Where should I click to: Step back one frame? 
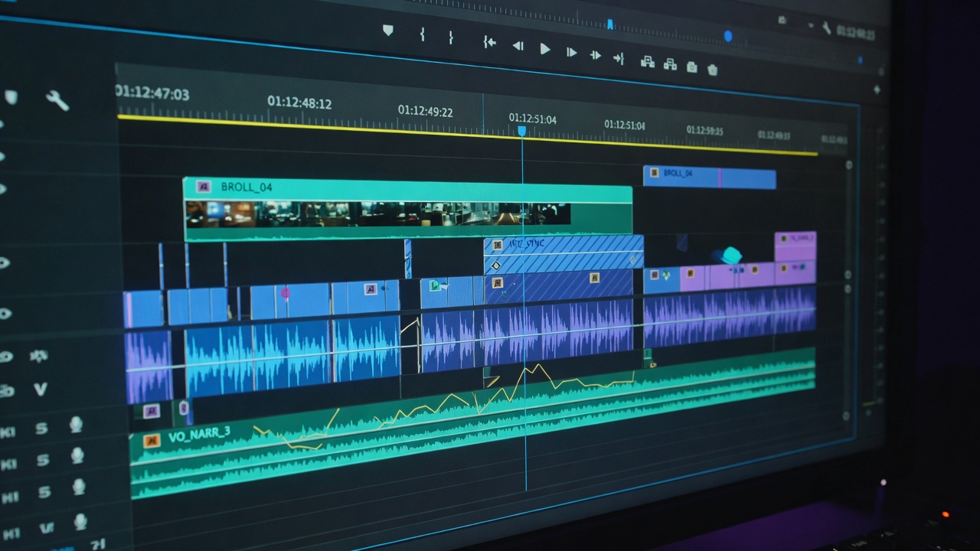pos(518,45)
